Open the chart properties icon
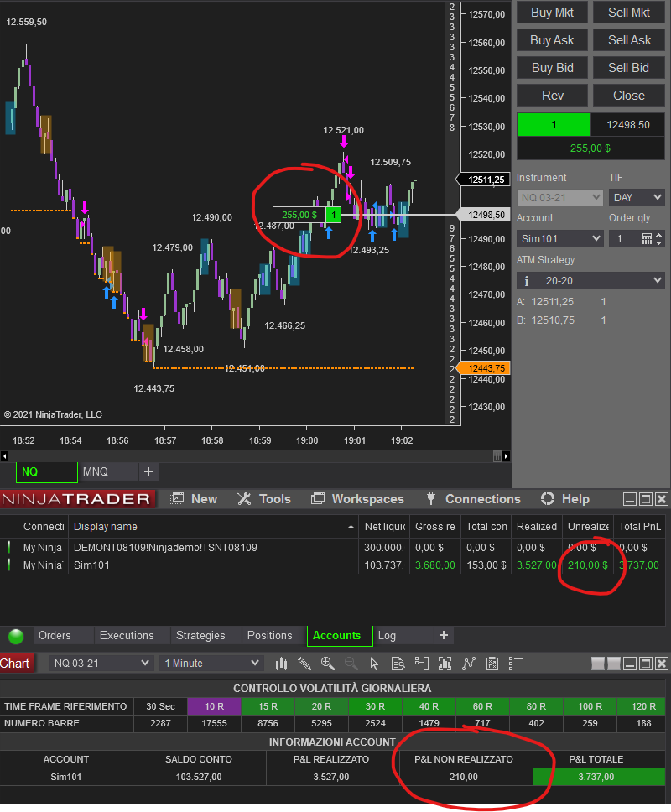 click(492, 664)
